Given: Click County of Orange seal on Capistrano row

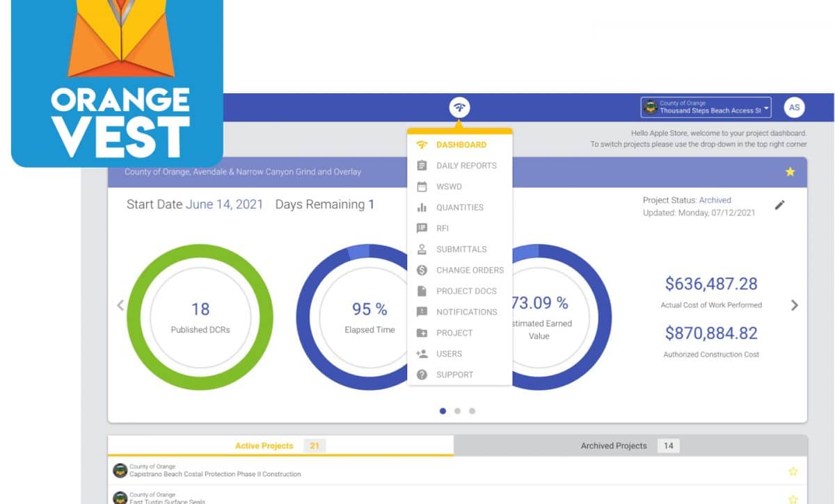Looking at the screenshot, I should point(120,471).
